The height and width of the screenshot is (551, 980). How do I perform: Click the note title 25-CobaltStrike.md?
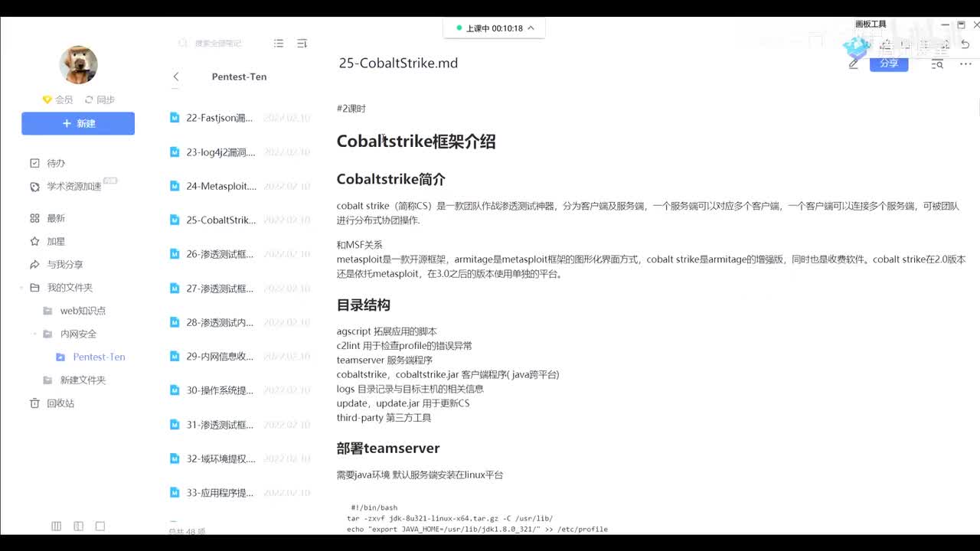point(398,64)
